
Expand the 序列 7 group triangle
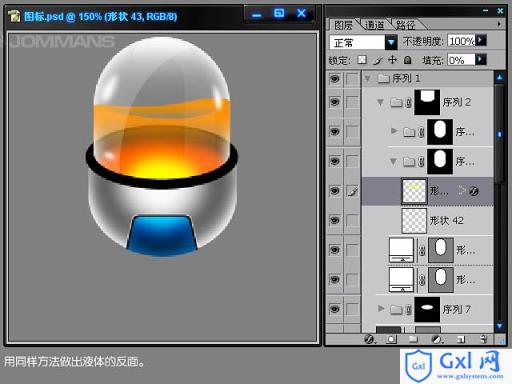381,308
